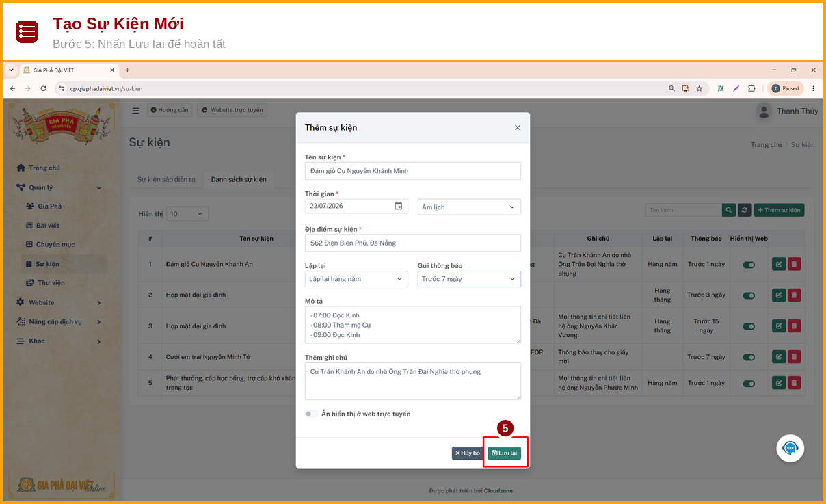
Task: Open a new browser tab
Action: 127,70
